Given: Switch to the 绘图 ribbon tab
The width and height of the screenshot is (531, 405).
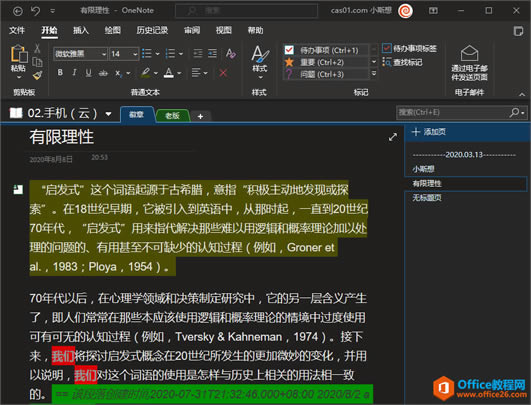Looking at the screenshot, I should (x=112, y=30).
